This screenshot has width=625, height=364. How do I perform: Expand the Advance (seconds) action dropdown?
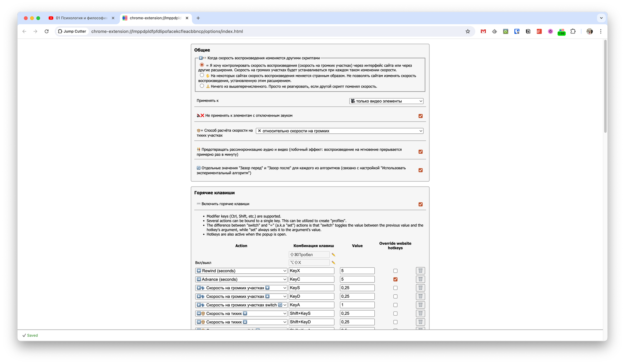click(241, 279)
